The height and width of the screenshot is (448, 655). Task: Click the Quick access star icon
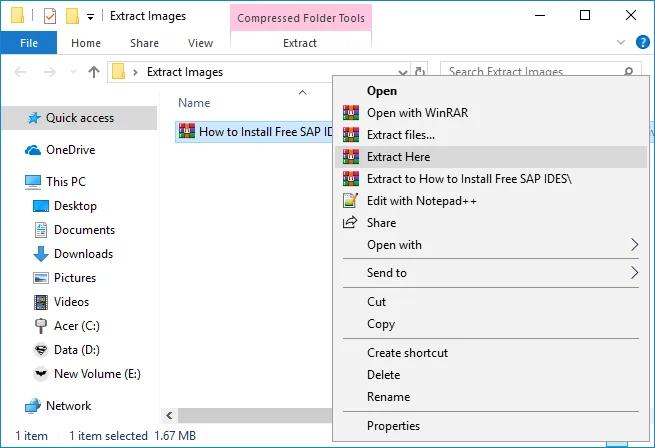click(x=32, y=118)
